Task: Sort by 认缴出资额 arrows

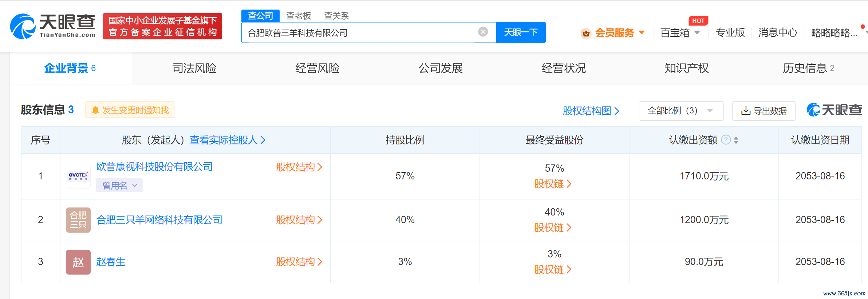Action: 736,140
